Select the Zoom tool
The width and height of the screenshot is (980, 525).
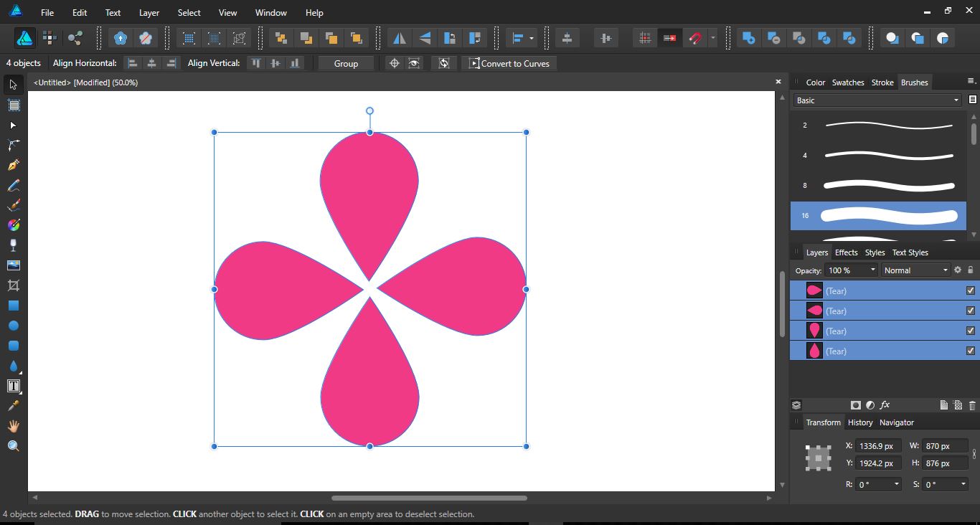(x=13, y=446)
